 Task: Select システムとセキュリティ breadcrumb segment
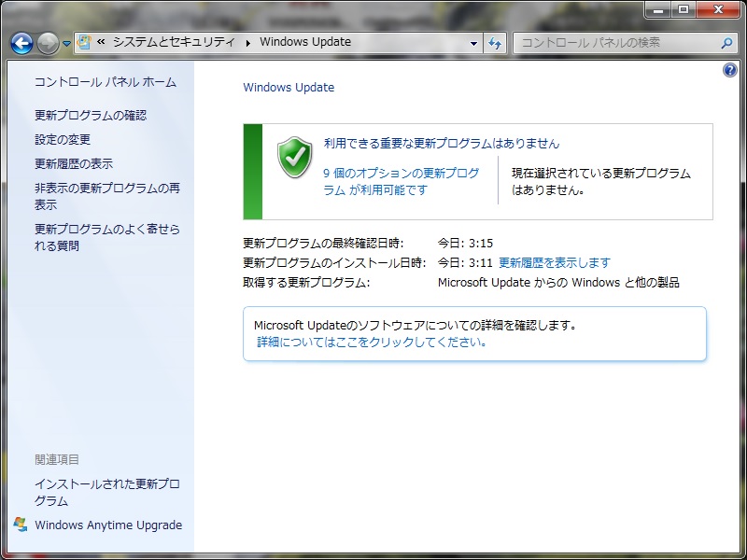coord(174,42)
